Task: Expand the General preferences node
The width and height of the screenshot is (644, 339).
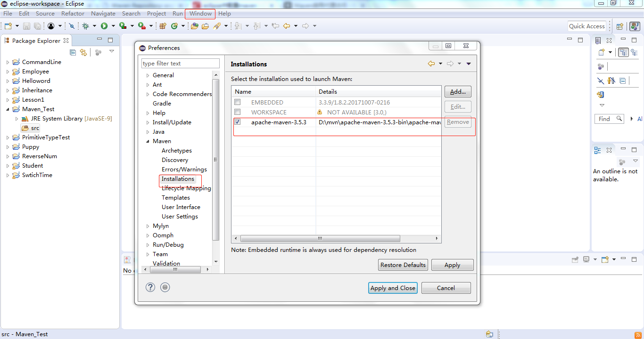Action: click(x=148, y=75)
